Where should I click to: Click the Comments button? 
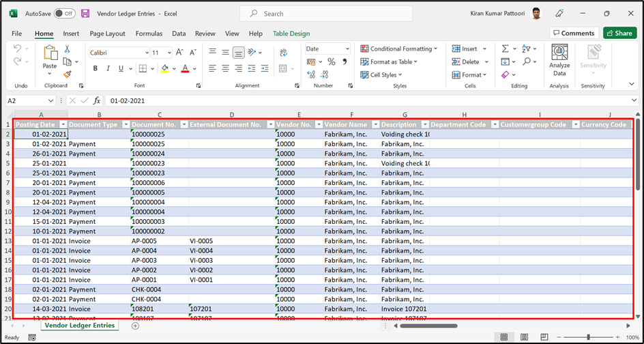(574, 33)
